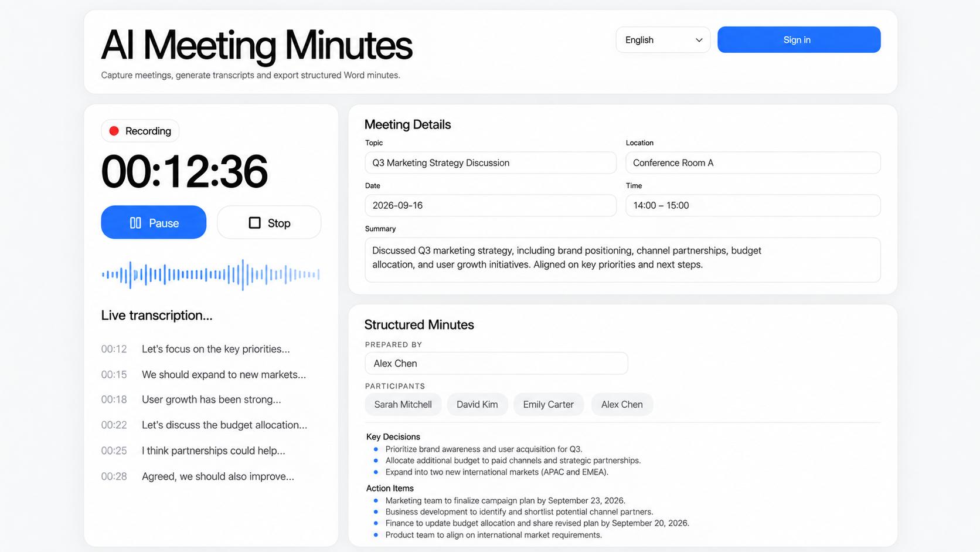The width and height of the screenshot is (980, 552).
Task: Click into the Summary text area
Action: pyautogui.click(x=622, y=260)
